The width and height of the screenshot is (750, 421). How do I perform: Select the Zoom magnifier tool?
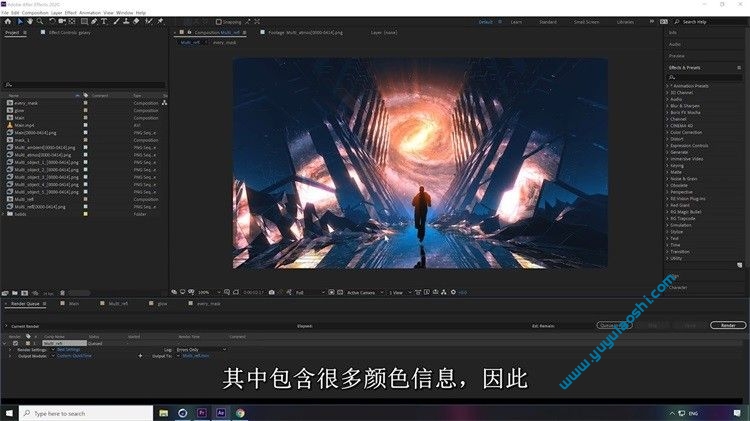(x=40, y=22)
